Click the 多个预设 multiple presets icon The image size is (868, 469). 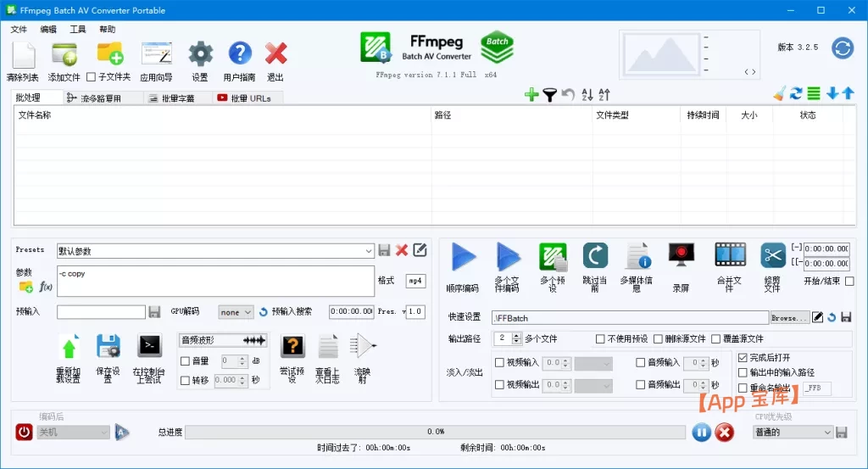pos(553,257)
